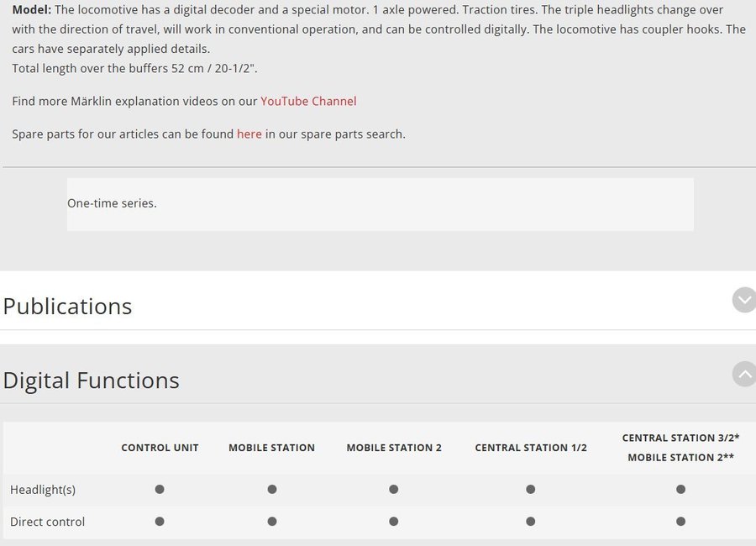Click the Publications heading
Screen dimensions: 756x546
[68, 306]
